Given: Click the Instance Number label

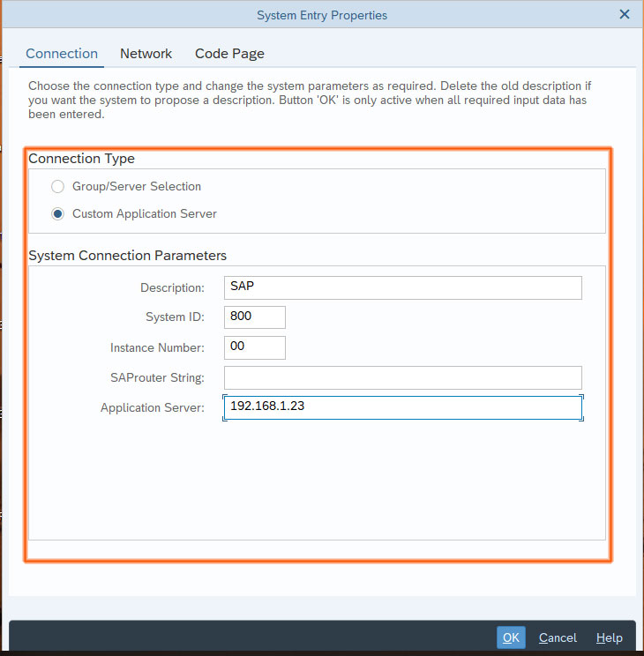Looking at the screenshot, I should tap(157, 347).
